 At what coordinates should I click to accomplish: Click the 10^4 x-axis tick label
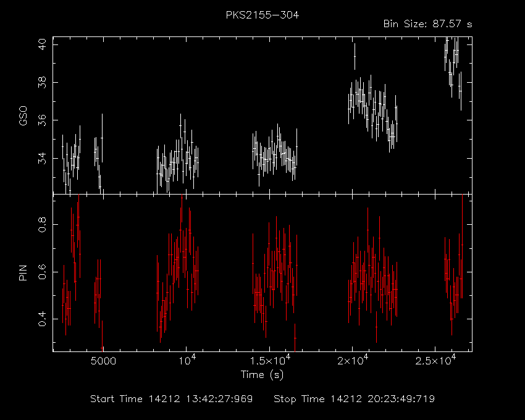pos(187,359)
